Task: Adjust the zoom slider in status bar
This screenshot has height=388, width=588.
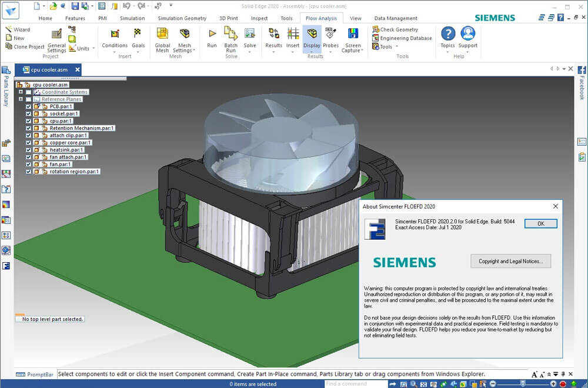Action: (523, 383)
